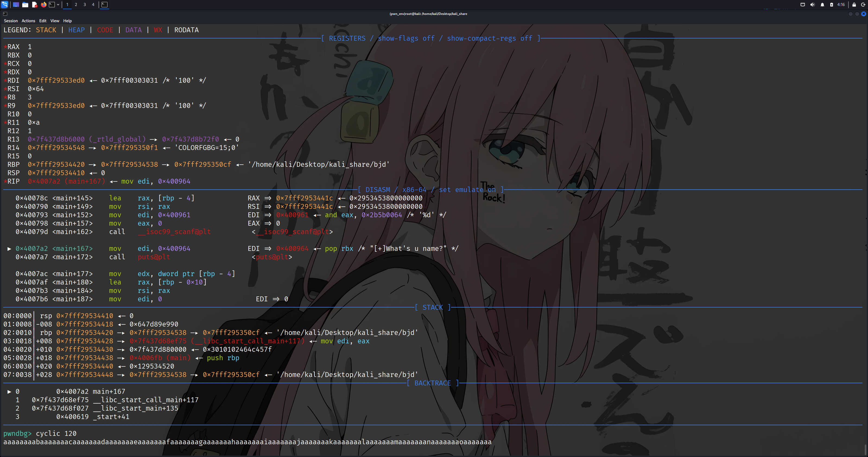Click DATA in the legend line

tap(134, 30)
